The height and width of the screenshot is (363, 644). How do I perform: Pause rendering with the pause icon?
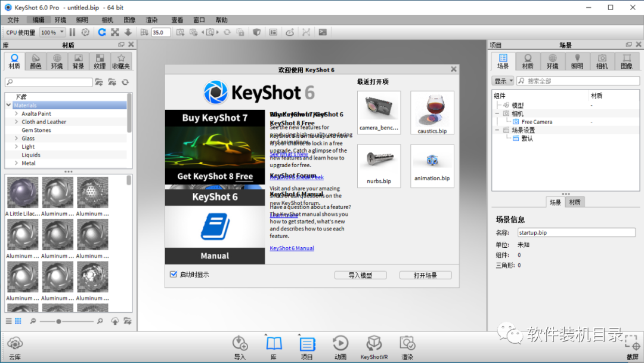coord(72,32)
